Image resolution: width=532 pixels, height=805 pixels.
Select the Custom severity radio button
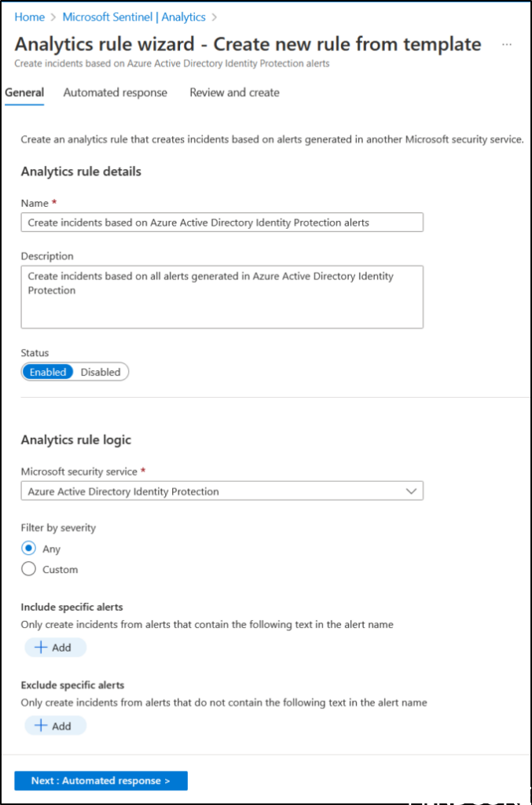[29, 569]
